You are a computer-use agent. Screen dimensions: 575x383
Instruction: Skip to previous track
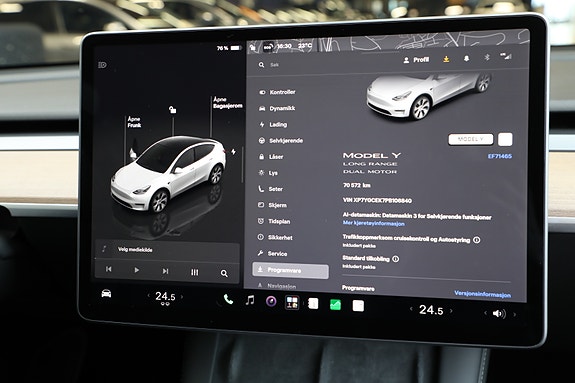[109, 269]
